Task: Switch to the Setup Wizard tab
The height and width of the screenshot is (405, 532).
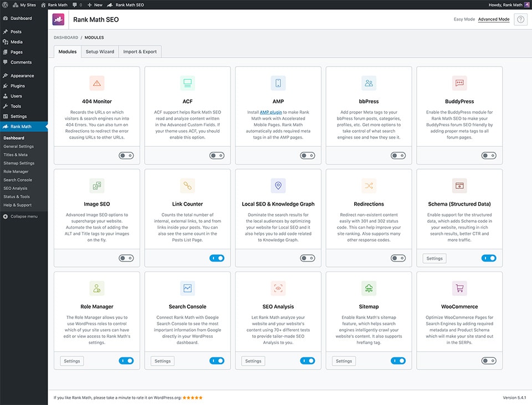Action: [x=100, y=52]
